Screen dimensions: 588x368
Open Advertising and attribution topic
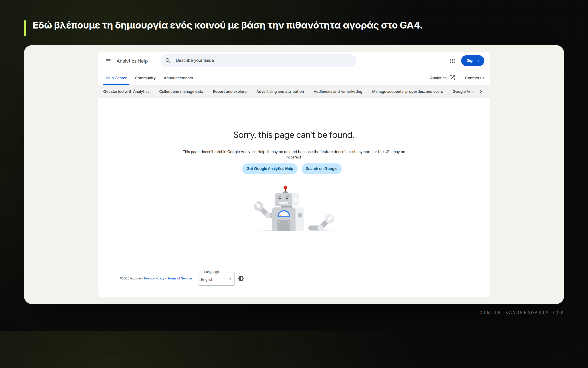pos(280,92)
